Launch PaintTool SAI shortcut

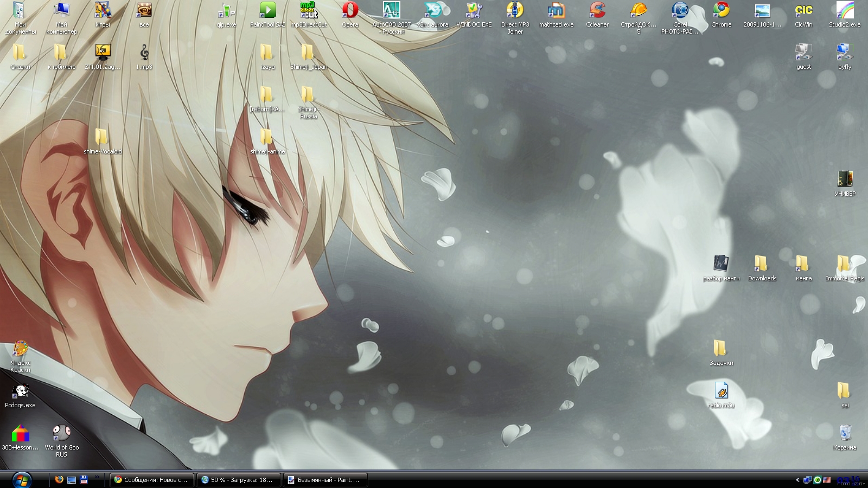pos(267,15)
